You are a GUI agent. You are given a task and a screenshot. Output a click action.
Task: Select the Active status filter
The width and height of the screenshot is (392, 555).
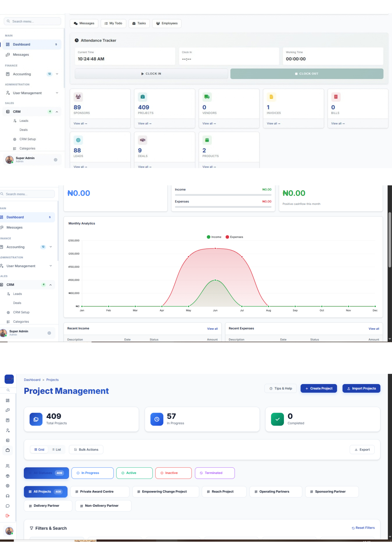(134, 473)
